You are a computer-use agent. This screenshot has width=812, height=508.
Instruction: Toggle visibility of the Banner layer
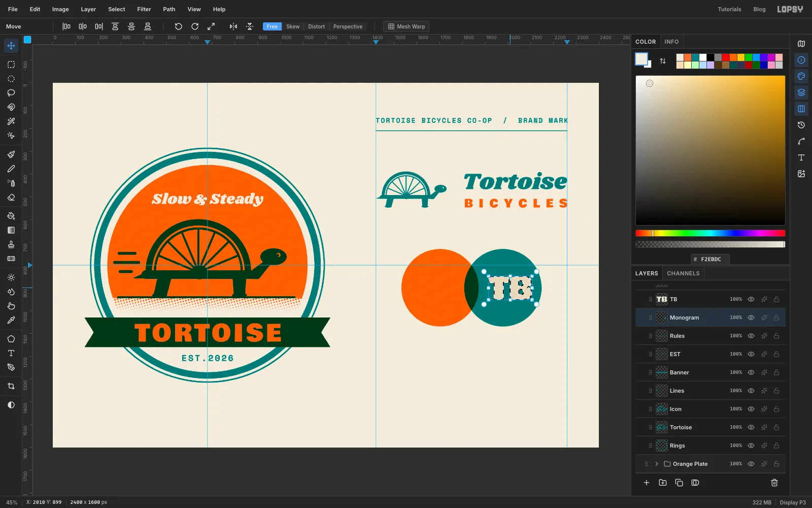(751, 372)
